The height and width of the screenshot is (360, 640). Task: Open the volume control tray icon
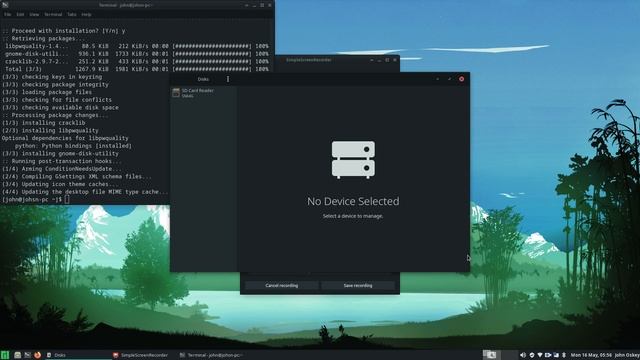tap(523, 355)
